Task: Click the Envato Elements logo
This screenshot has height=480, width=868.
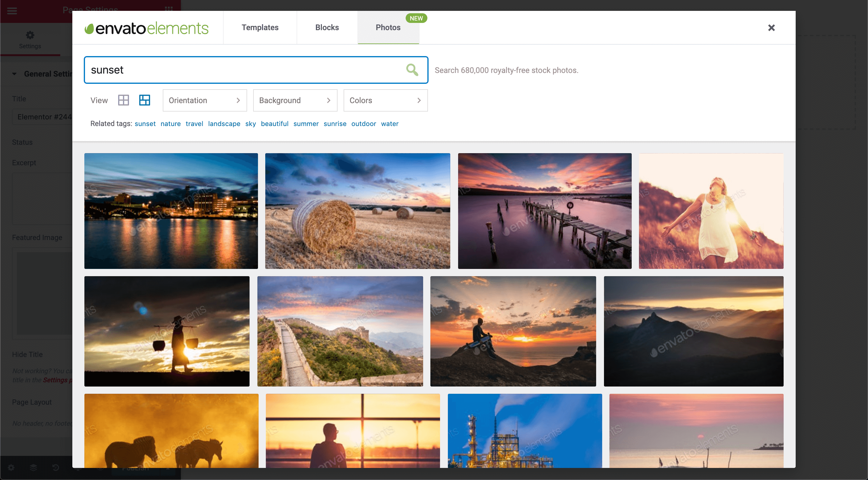Action: (x=146, y=28)
